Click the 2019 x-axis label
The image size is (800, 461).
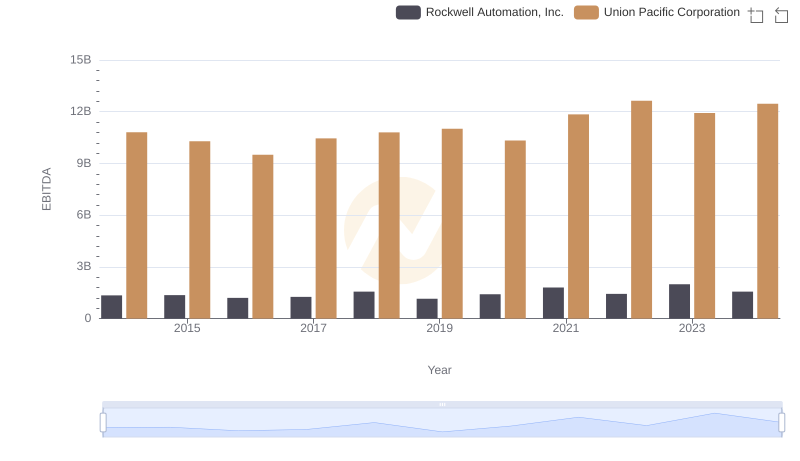[x=439, y=328]
